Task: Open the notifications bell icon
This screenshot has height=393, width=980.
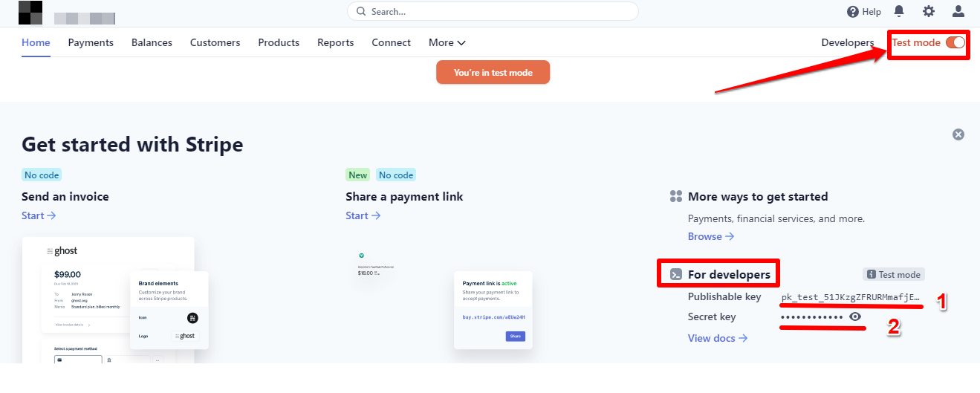Action: coord(899,11)
